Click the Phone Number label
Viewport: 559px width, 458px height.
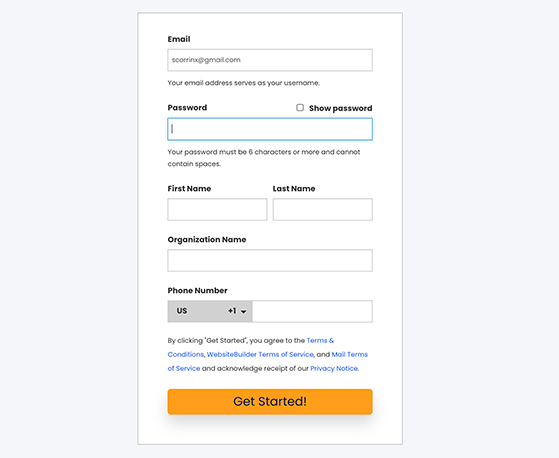(198, 290)
